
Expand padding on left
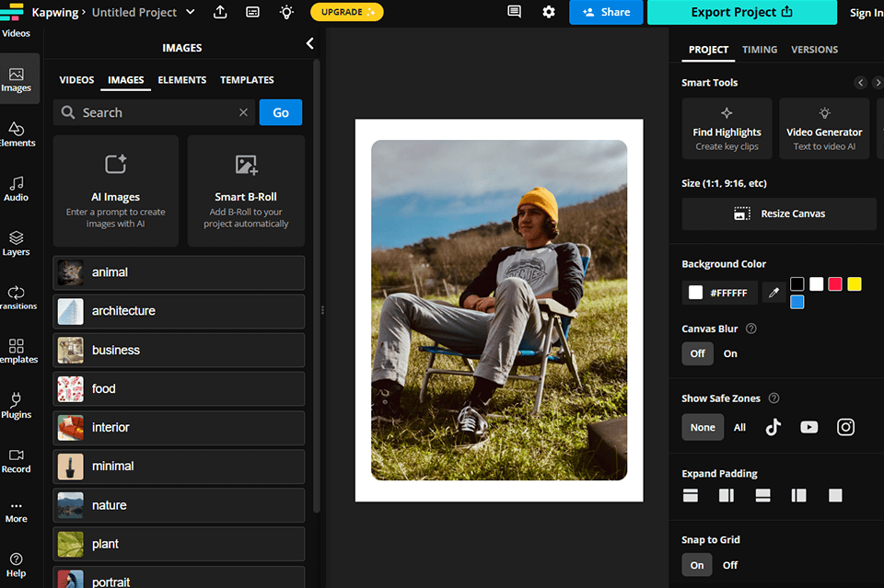pyautogui.click(x=799, y=495)
